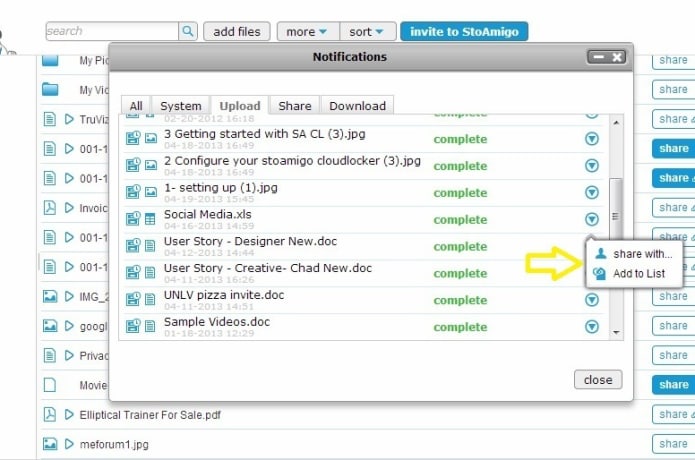Click into the search input field
The width and height of the screenshot is (695, 460).
coord(110,31)
